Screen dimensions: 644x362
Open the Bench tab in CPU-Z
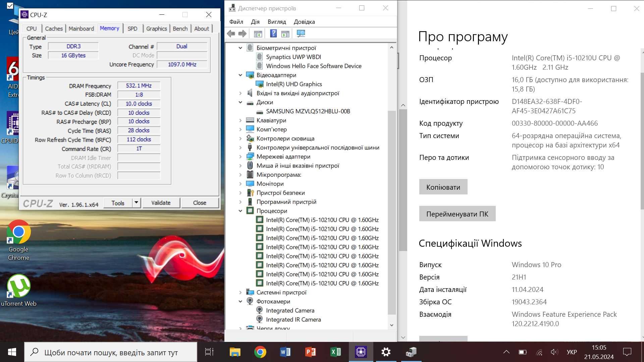180,29
